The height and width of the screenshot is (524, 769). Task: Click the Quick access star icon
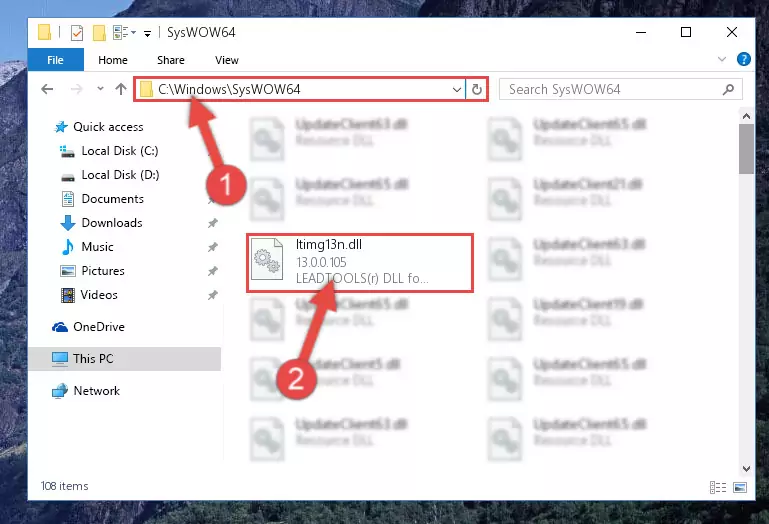click(61, 127)
